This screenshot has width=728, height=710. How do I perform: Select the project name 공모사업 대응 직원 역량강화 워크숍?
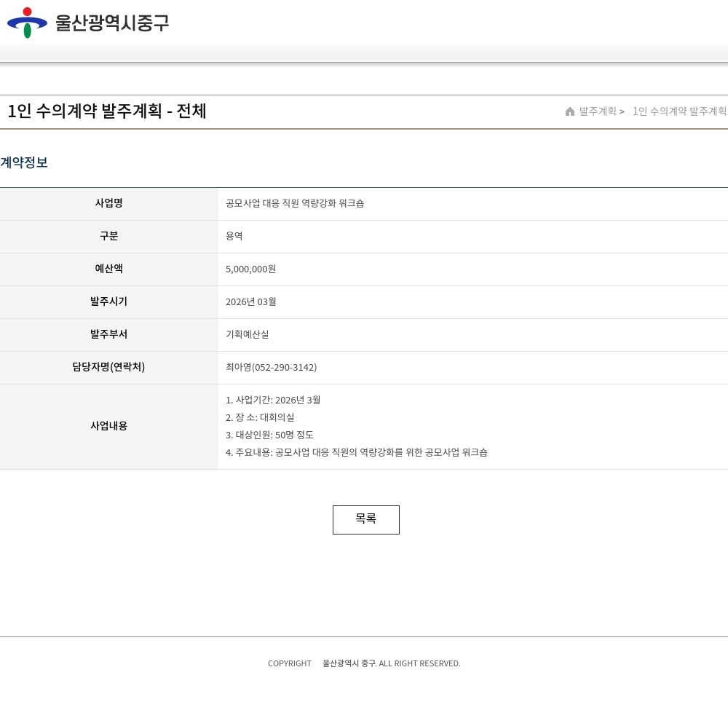click(x=295, y=204)
